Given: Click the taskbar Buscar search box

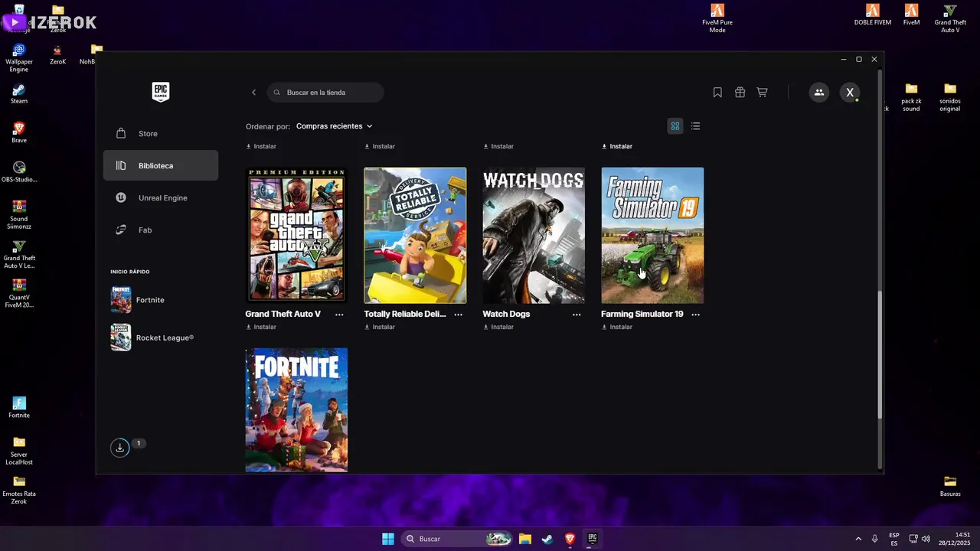Looking at the screenshot, I should pos(457,539).
